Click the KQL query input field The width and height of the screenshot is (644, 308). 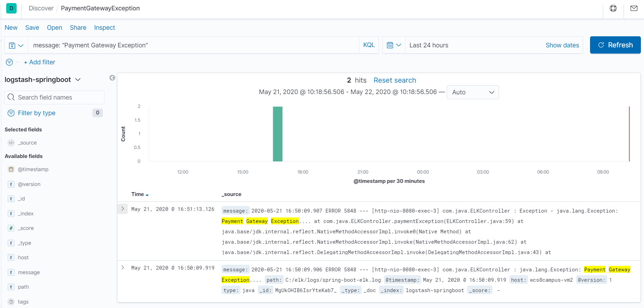pos(194,45)
